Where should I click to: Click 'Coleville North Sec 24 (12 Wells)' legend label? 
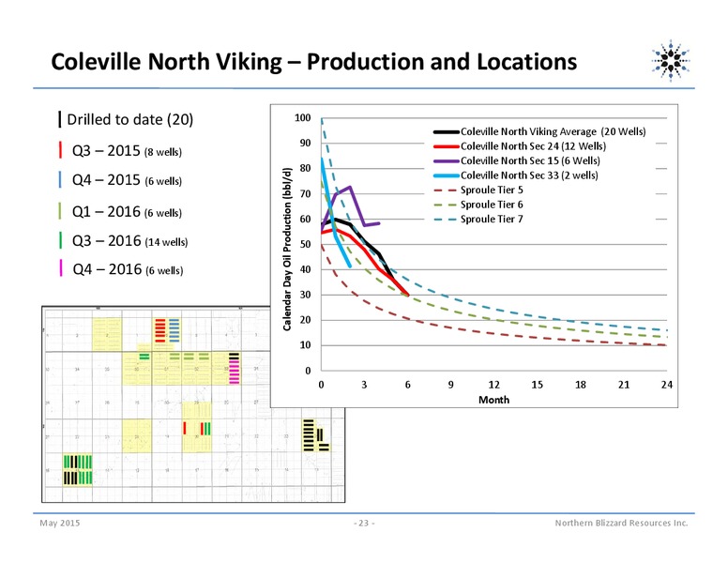(x=533, y=146)
